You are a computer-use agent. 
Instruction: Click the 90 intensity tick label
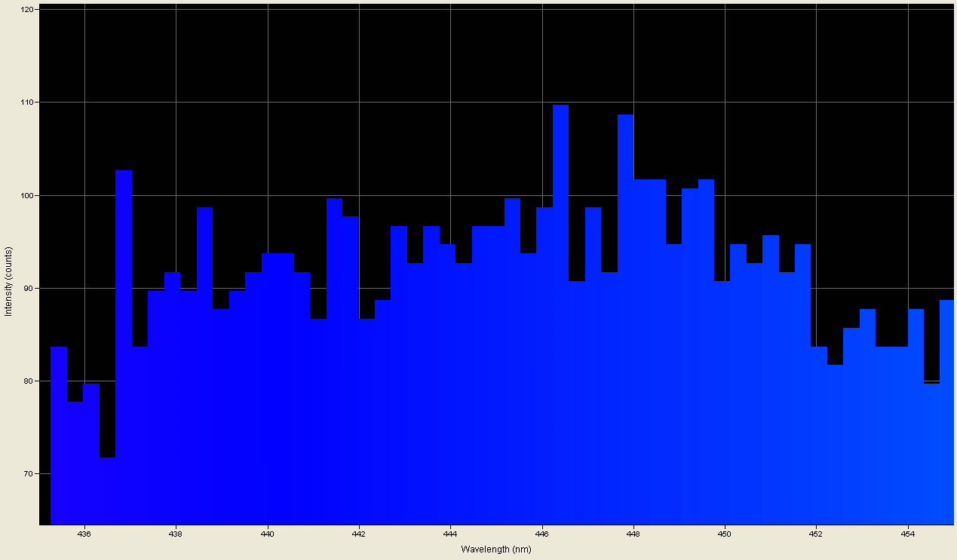(30, 289)
